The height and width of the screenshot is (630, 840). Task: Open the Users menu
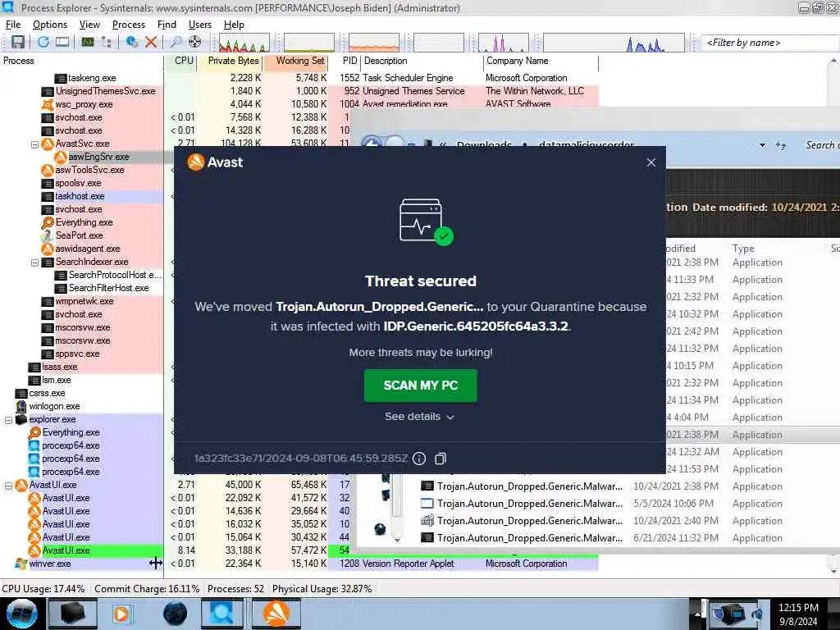[200, 25]
